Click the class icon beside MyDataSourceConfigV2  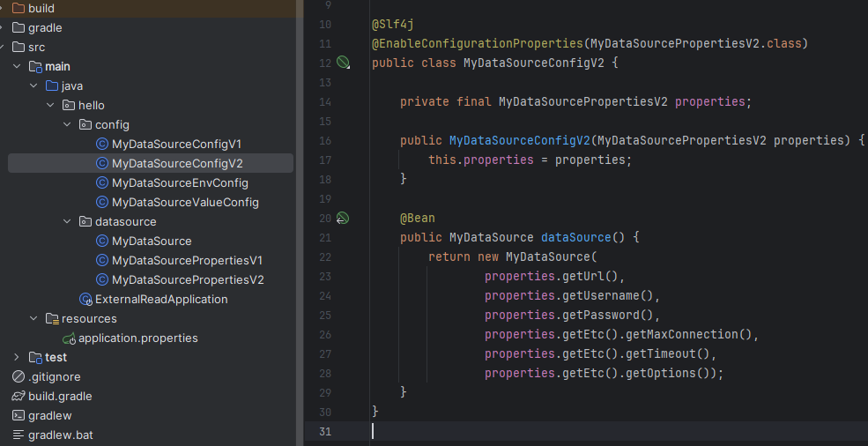[102, 163]
